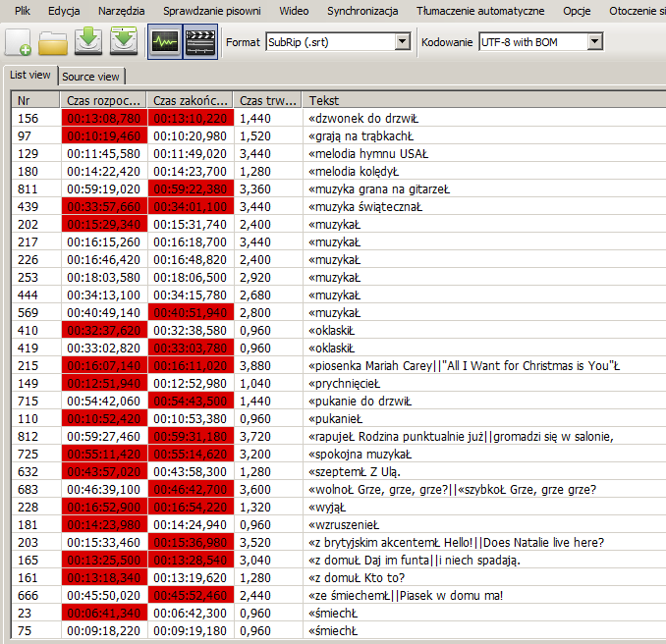Image resolution: width=666 pixels, height=644 pixels.
Task: Click start time 00:34:13,100
Action: point(104,295)
